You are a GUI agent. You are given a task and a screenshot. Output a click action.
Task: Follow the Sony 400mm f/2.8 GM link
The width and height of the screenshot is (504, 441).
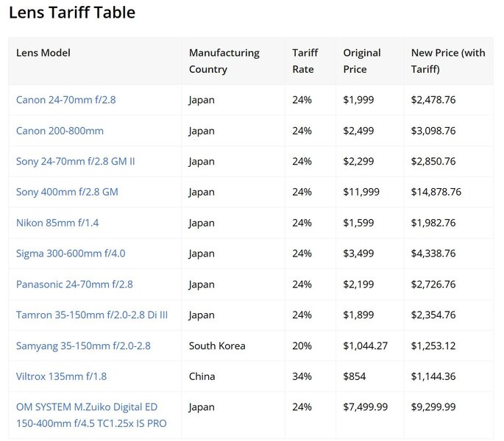pos(67,192)
